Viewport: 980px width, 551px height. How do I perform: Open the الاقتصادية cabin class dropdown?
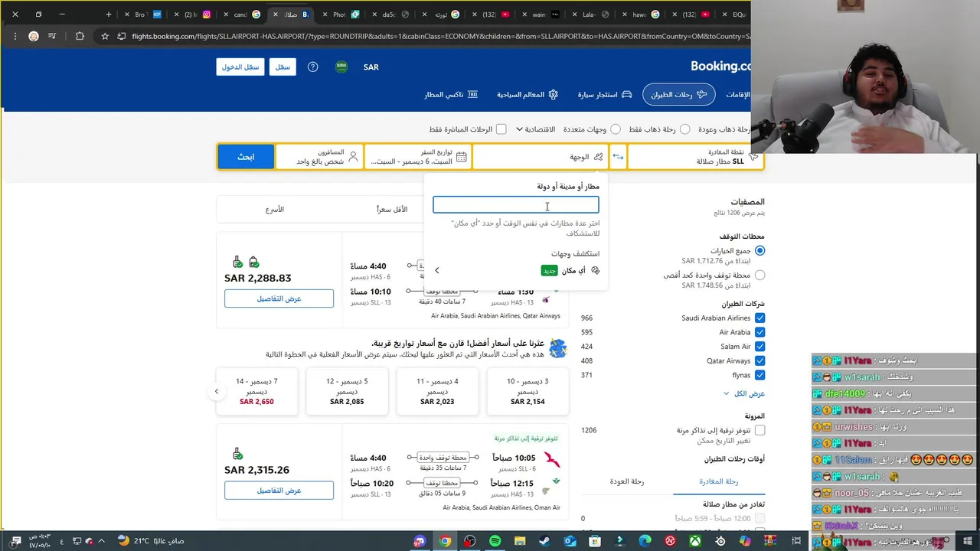[x=536, y=129]
